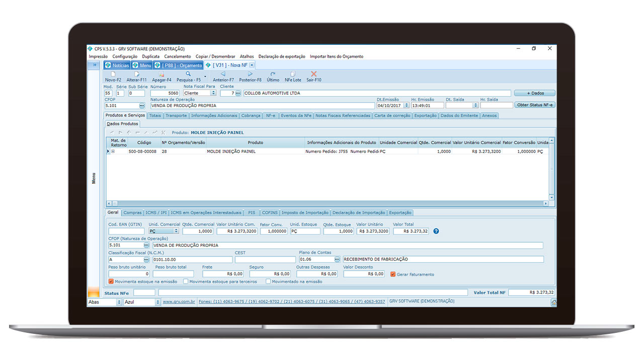The image size is (644, 362).
Task: Expand the side menu with double-arrow icon
Action: click(94, 65)
